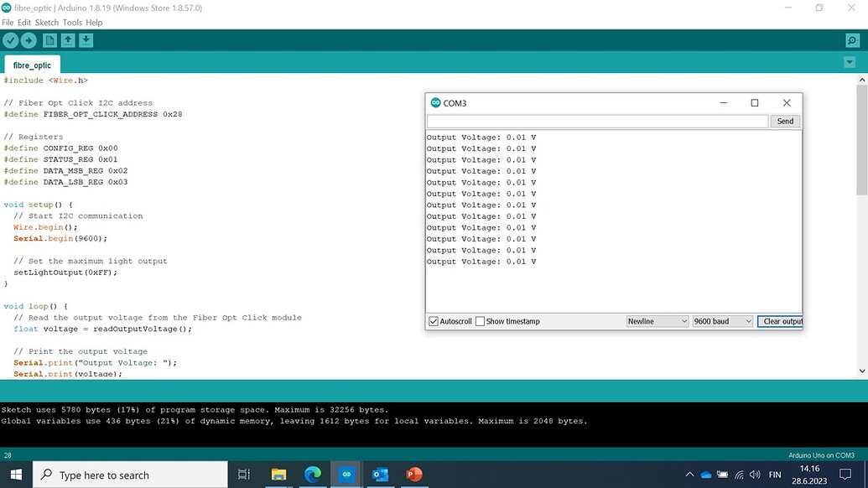
Task: Open the tab list dropdown arrow
Action: coord(849,61)
